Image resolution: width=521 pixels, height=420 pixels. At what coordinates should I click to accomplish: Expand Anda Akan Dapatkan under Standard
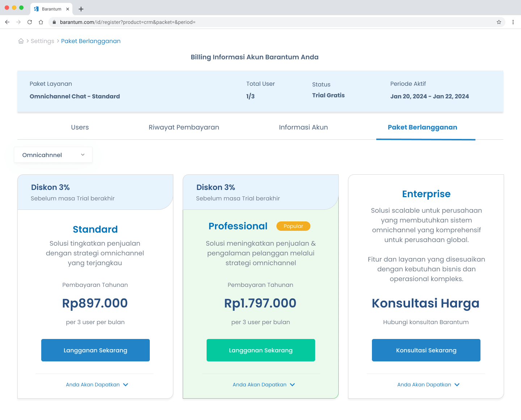97,385
